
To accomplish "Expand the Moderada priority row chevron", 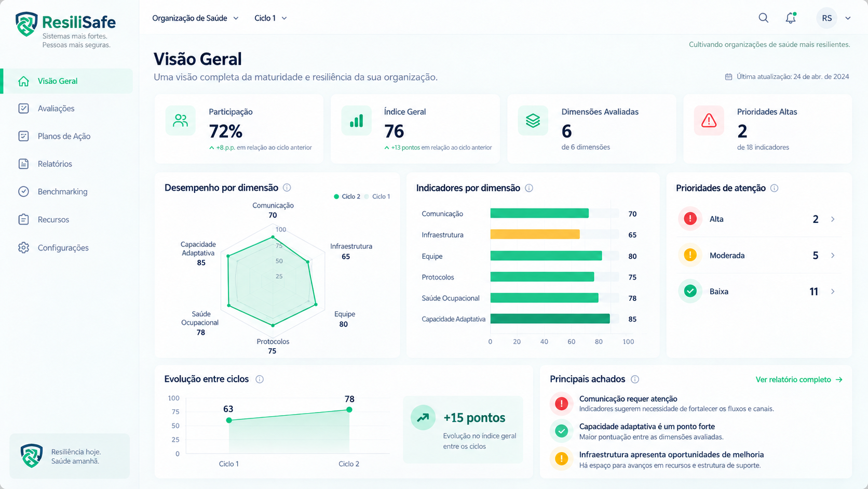I will tap(833, 255).
